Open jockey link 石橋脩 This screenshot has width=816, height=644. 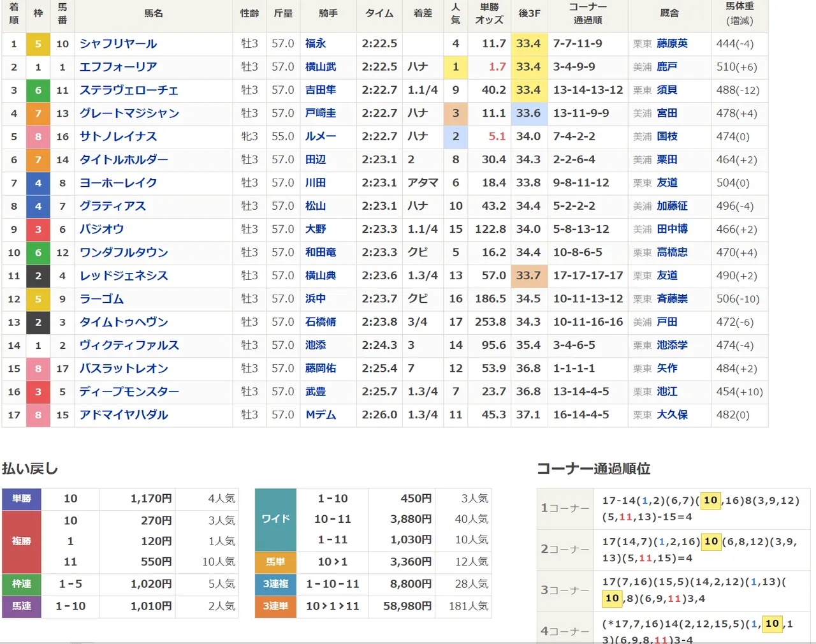pyautogui.click(x=321, y=322)
